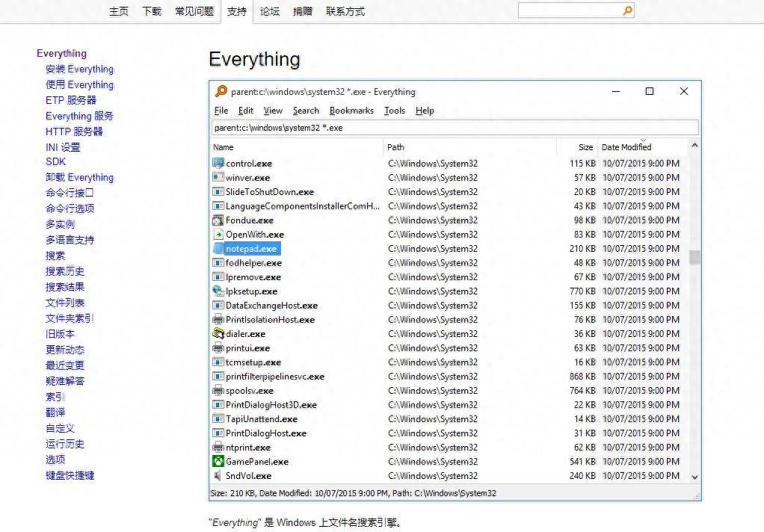
Task: Sort results by Date Modified column
Action: tap(626, 147)
